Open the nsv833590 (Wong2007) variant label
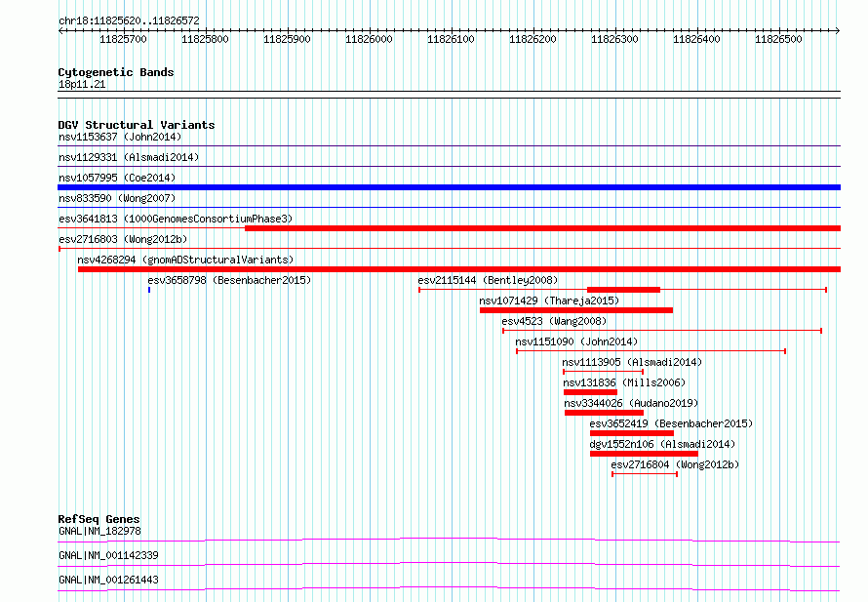Image resolution: width=868 pixels, height=602 pixels. (117, 198)
